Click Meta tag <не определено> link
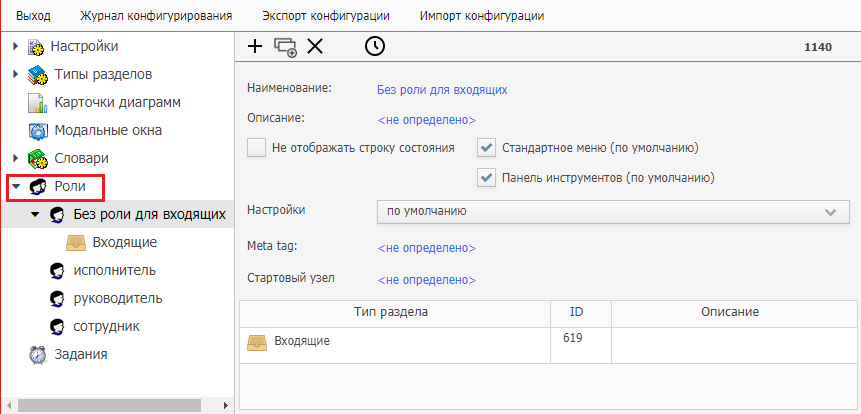 point(427,248)
